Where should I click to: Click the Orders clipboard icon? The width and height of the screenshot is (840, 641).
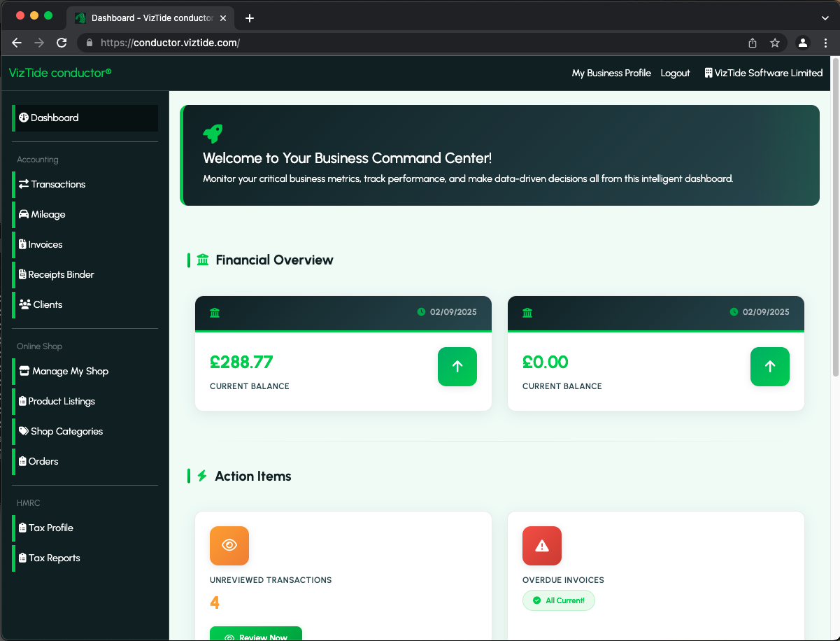click(x=22, y=461)
